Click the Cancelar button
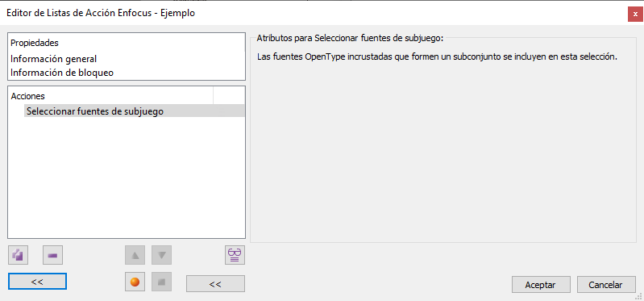This screenshot has height=301, width=644. click(606, 285)
